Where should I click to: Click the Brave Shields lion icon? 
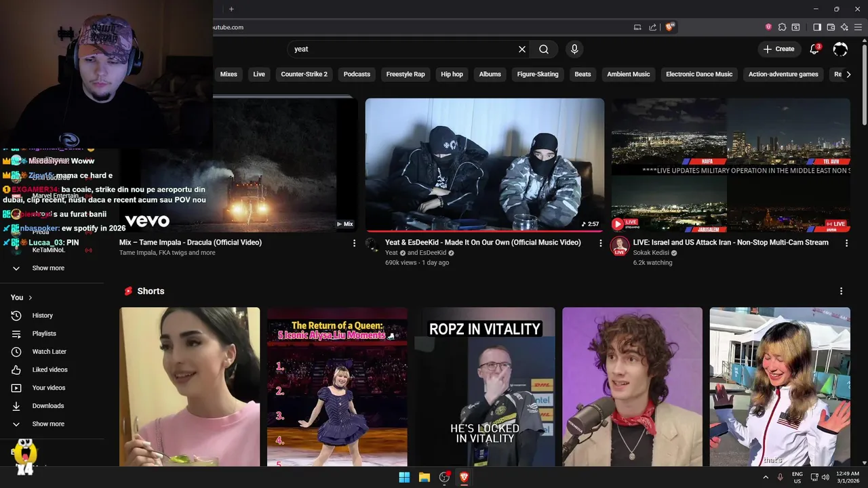[669, 27]
